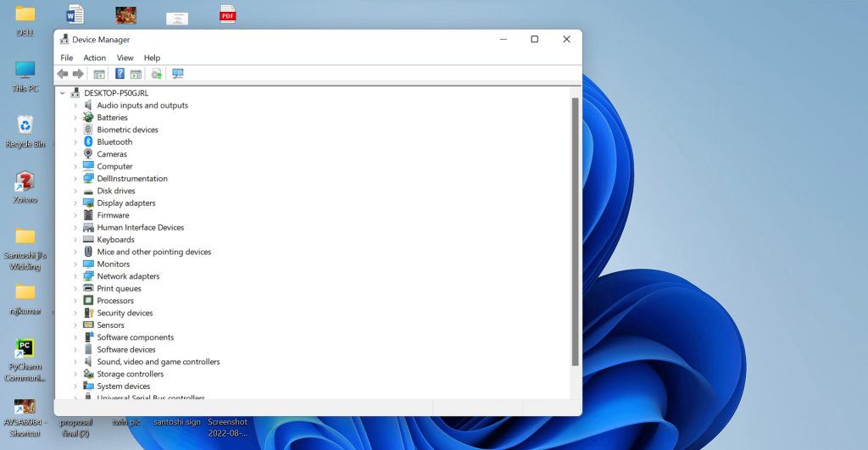Expand the Display adapters category arrow
The image size is (868, 450).
(x=75, y=203)
